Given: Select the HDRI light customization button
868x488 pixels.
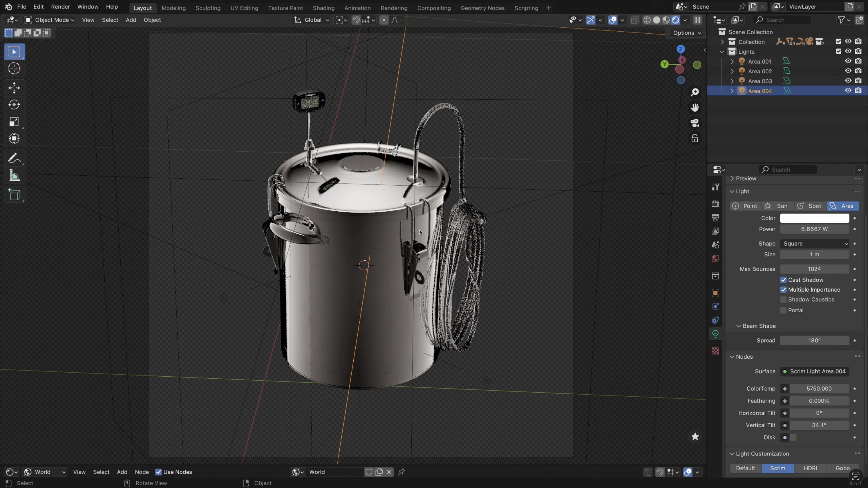Looking at the screenshot, I should click(810, 469).
